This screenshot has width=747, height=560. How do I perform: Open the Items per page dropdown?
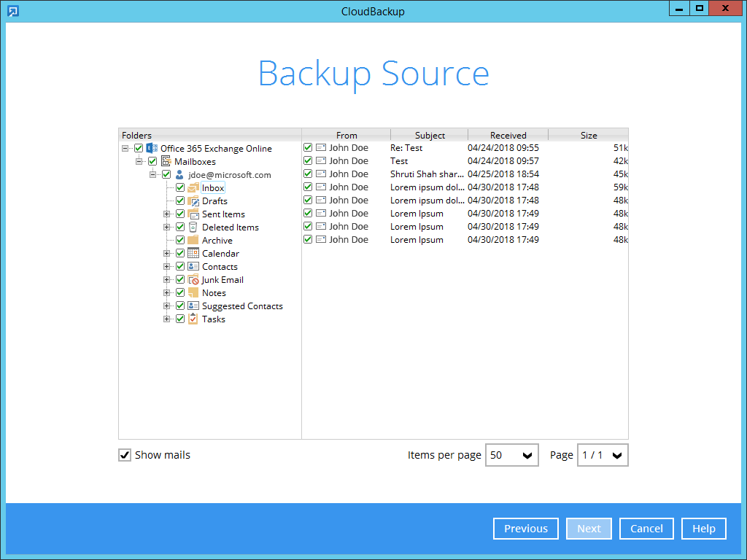[512, 455]
